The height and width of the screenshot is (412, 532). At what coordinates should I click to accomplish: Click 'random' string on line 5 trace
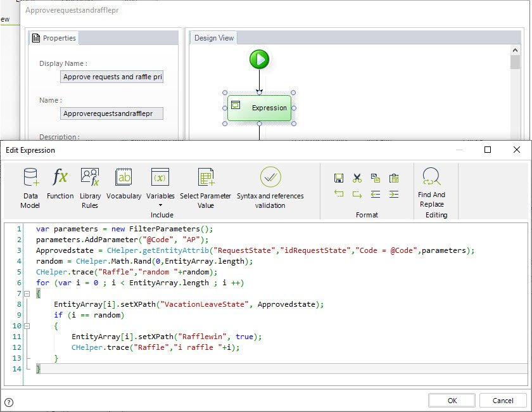tap(158, 272)
